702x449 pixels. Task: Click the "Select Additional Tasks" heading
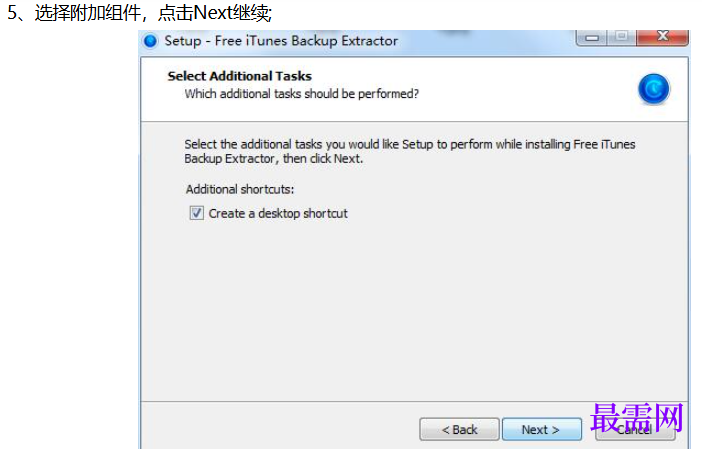pyautogui.click(x=240, y=76)
